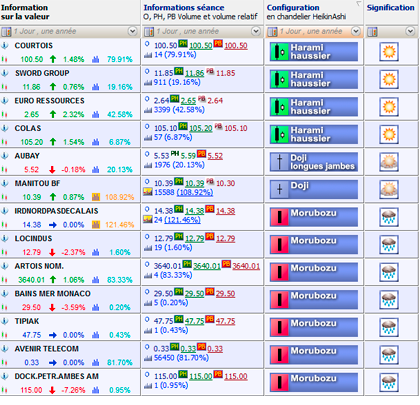Click the rain cloud icon in the DOCK.PETR.AMBES AM row

point(389,383)
